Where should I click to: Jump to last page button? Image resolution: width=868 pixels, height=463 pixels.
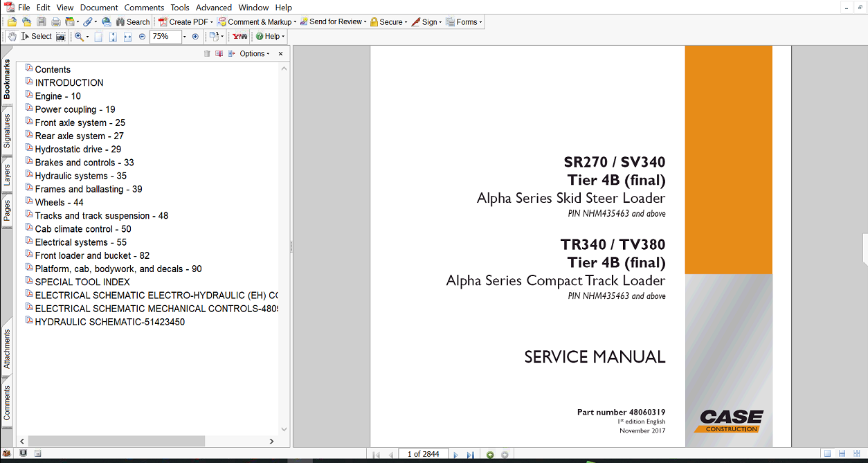[x=471, y=455]
